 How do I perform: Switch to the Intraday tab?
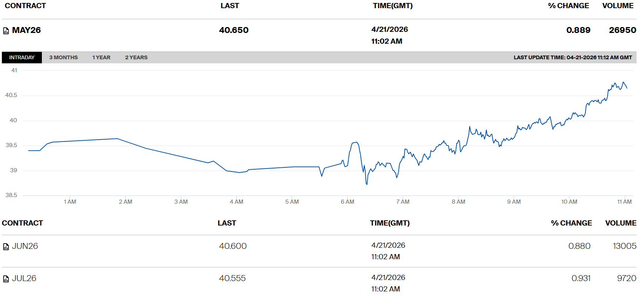point(22,57)
